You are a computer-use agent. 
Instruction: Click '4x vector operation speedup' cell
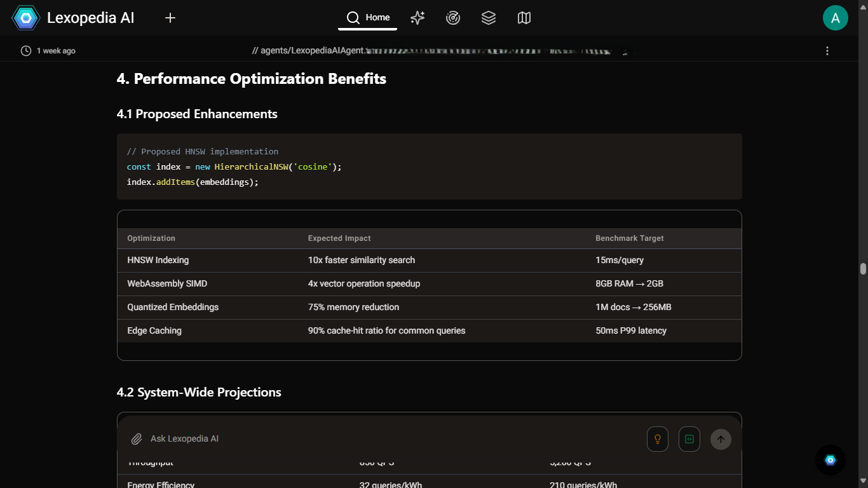[x=364, y=283]
